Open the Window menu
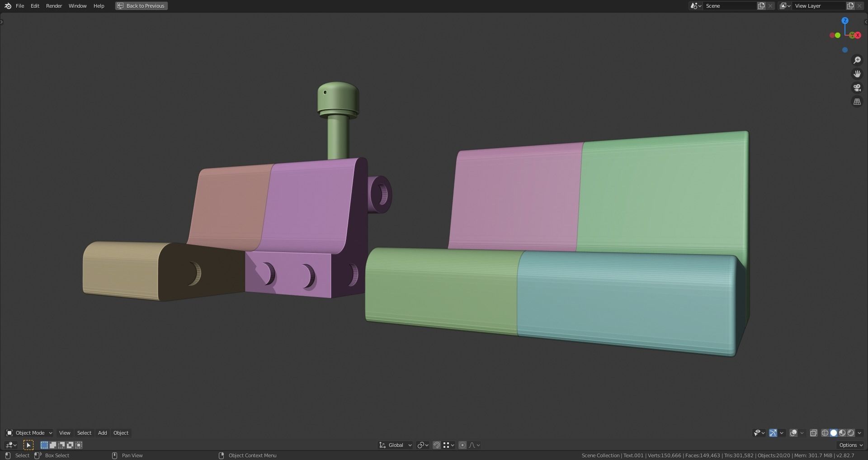 click(x=78, y=6)
